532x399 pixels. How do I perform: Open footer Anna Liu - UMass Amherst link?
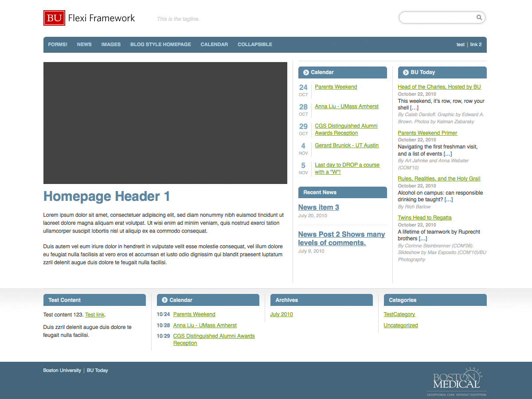[205, 325]
